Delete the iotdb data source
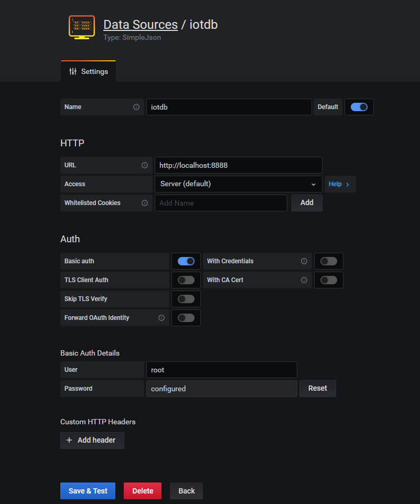The height and width of the screenshot is (504, 420). click(x=142, y=490)
